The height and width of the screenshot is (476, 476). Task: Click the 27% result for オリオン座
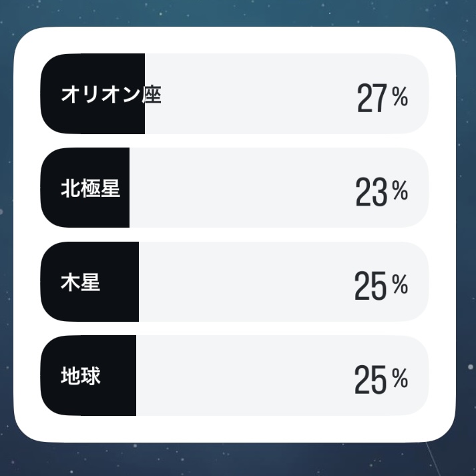pos(383,97)
